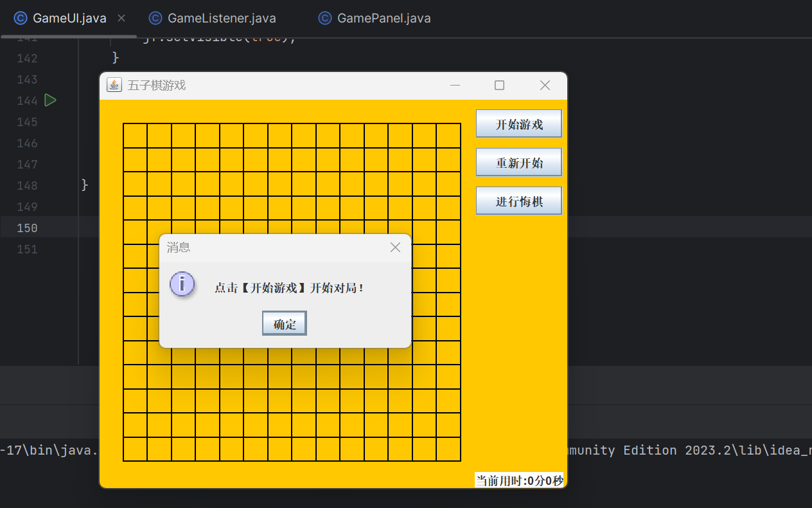Click line number 142 in the editor gutter

[x=27, y=58]
